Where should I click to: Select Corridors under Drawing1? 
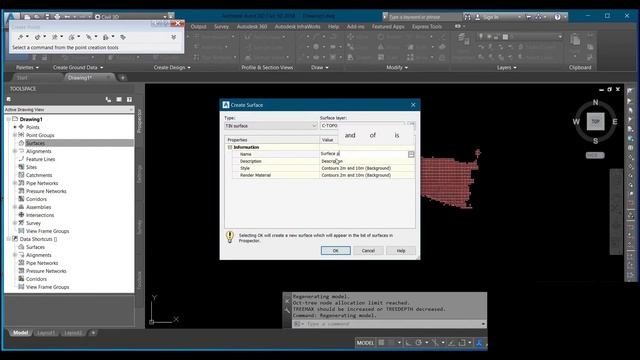click(x=36, y=199)
